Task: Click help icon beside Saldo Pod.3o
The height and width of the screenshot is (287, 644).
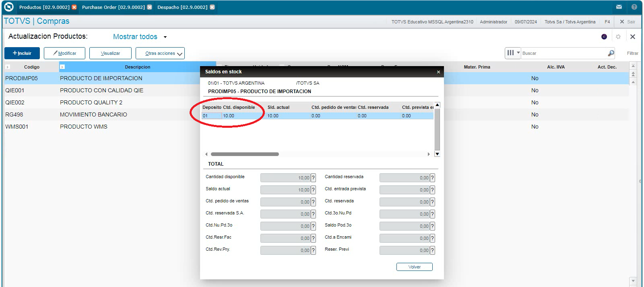Action: click(432, 226)
